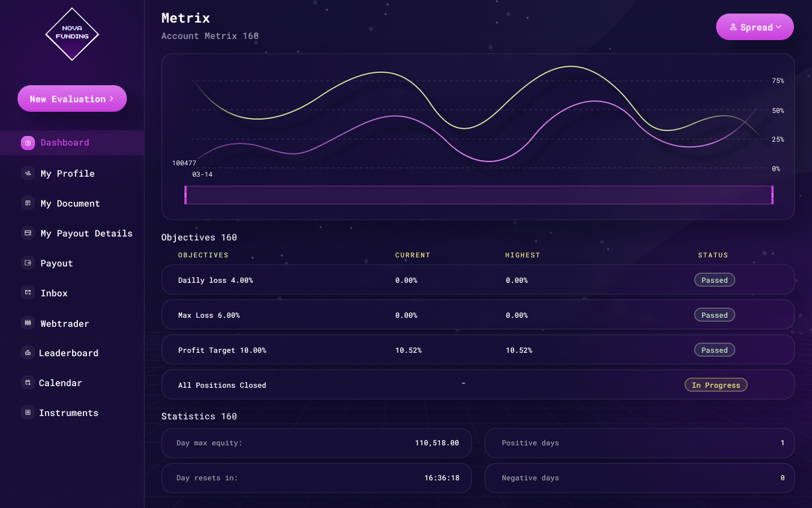Click the Passed badge for Profit Target
Viewport: 812px width, 508px height.
[x=714, y=350]
